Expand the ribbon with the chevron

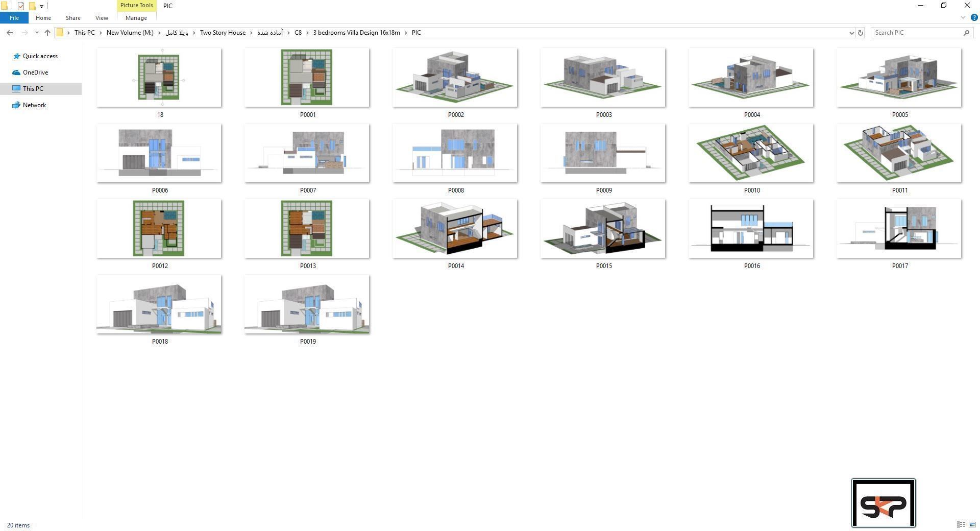click(x=963, y=17)
